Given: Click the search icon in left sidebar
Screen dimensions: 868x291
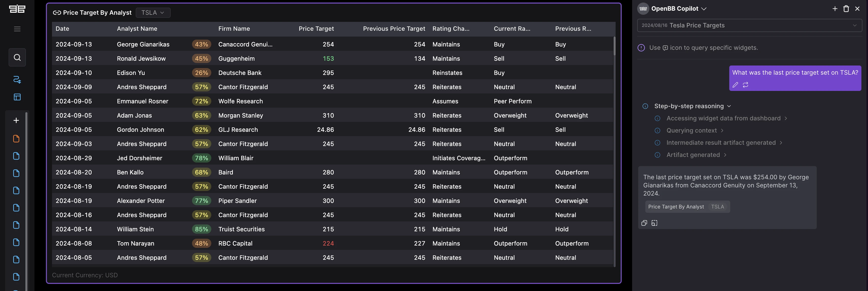Looking at the screenshot, I should pyautogui.click(x=17, y=57).
